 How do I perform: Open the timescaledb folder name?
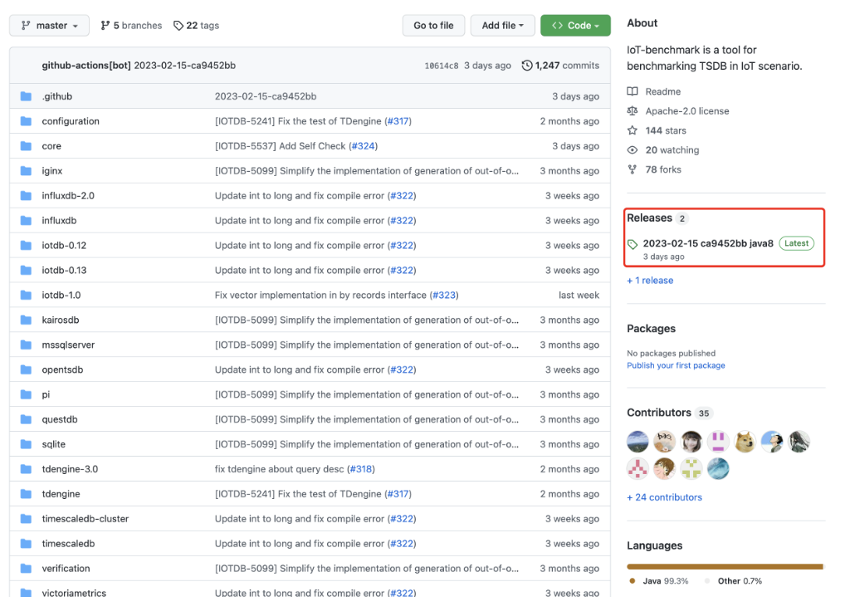(x=68, y=543)
